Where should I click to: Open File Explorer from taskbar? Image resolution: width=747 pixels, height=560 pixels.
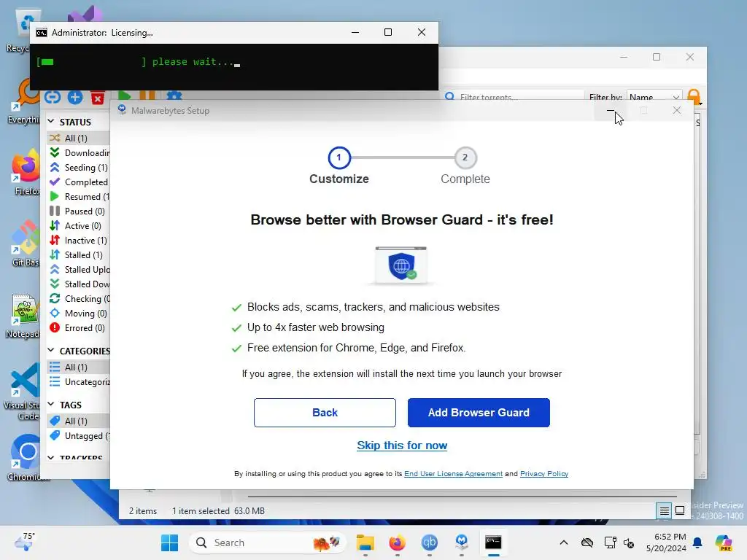click(365, 542)
